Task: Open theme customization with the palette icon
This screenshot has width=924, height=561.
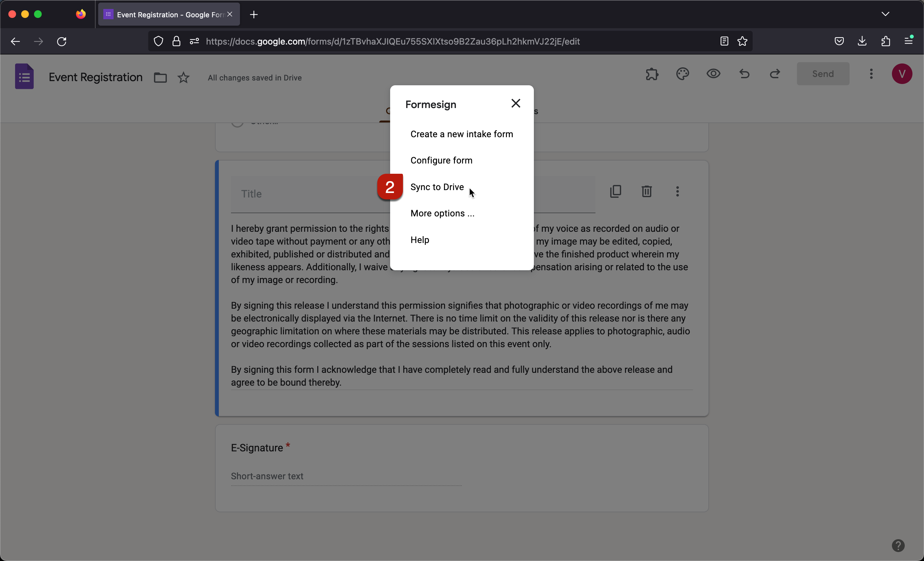Action: (x=682, y=74)
